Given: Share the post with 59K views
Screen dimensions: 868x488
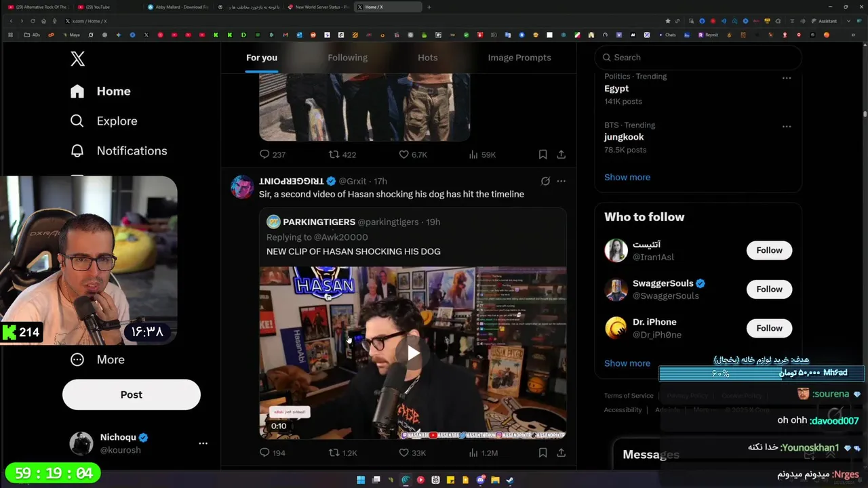Looking at the screenshot, I should pyautogui.click(x=561, y=155).
